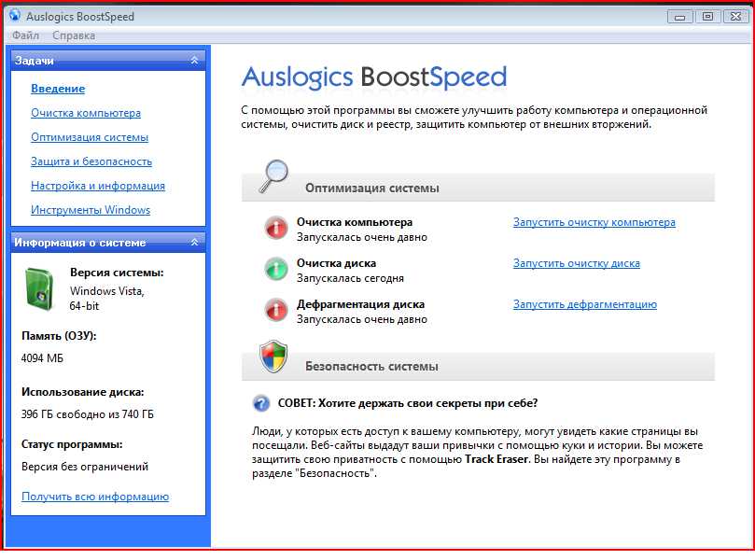Click the Версия без ограничений status text
Image resolution: width=755 pixels, height=560 pixels.
pyautogui.click(x=85, y=467)
